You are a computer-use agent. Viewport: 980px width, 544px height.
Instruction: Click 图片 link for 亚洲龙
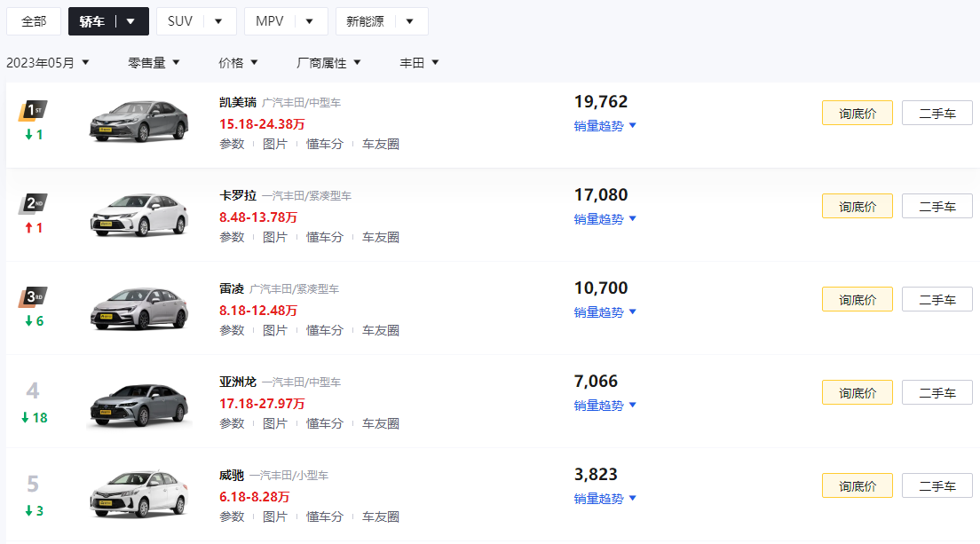tap(275, 423)
